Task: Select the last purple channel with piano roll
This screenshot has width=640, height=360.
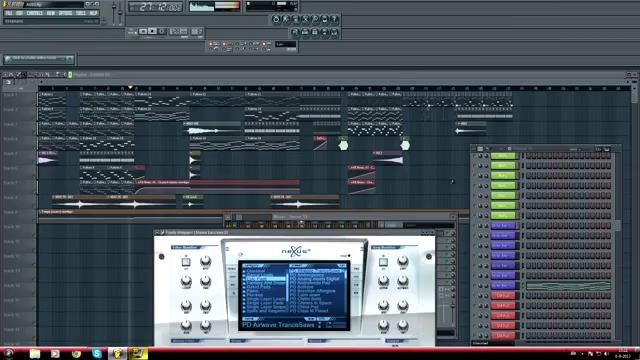Action: (504, 286)
